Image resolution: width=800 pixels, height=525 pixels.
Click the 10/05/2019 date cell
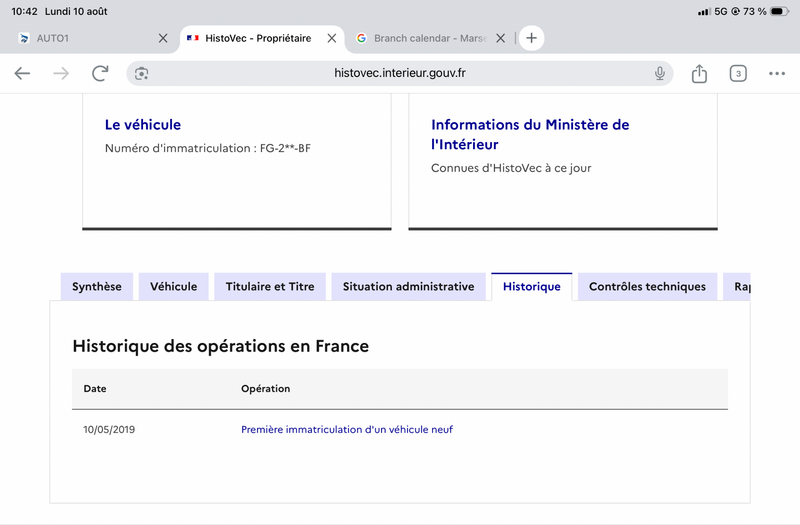coord(109,430)
